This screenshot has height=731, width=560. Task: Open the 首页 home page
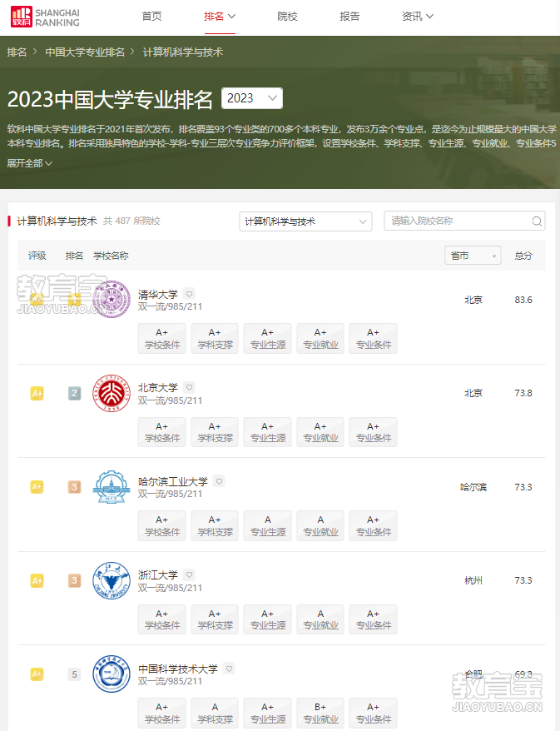(152, 17)
